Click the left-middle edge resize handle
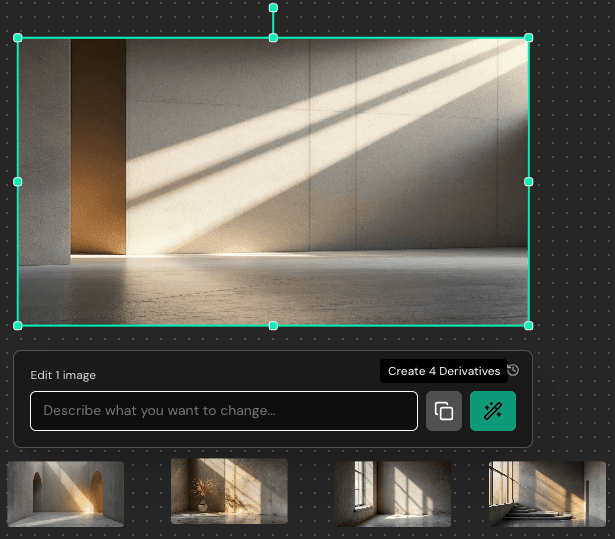 [x=18, y=182]
